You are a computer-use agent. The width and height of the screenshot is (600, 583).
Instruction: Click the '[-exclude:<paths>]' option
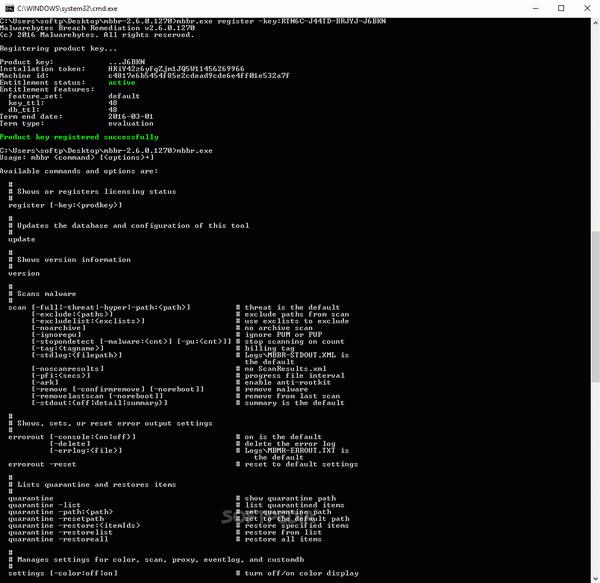(72, 314)
